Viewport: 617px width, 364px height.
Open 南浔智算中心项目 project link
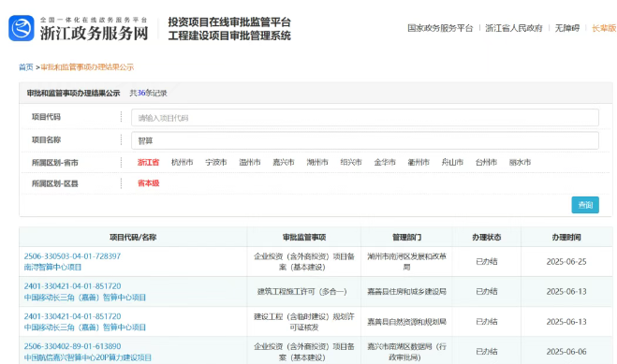[52, 268]
